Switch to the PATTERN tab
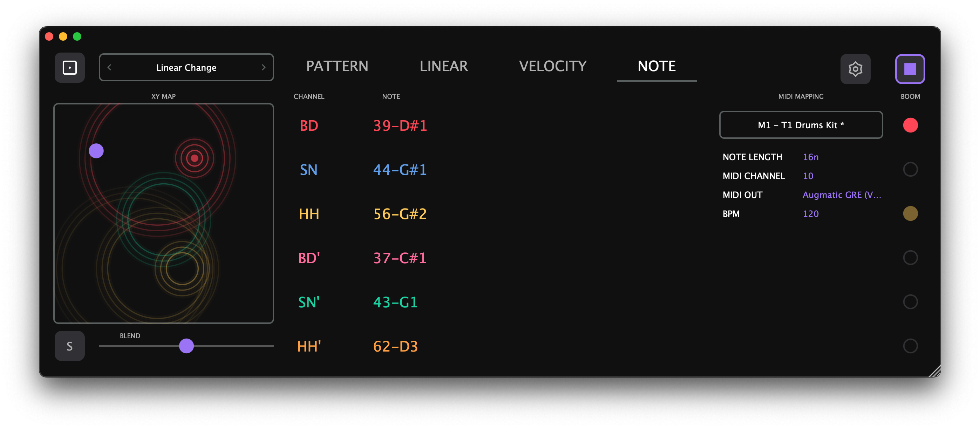980x429 pixels. (x=337, y=66)
